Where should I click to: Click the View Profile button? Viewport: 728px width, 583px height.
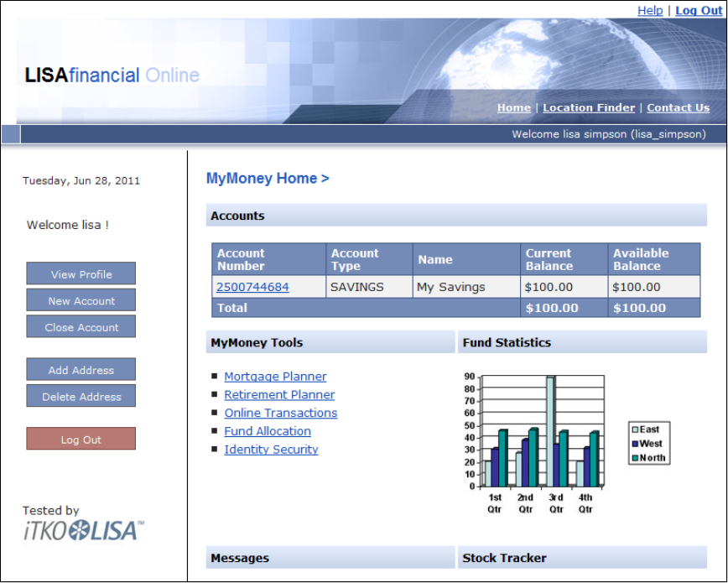pyautogui.click(x=81, y=273)
